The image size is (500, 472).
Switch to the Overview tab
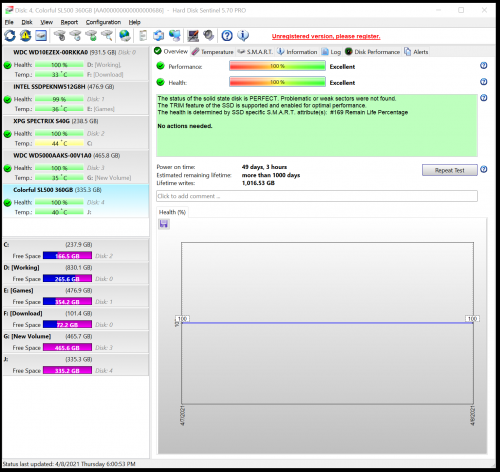[x=171, y=51]
